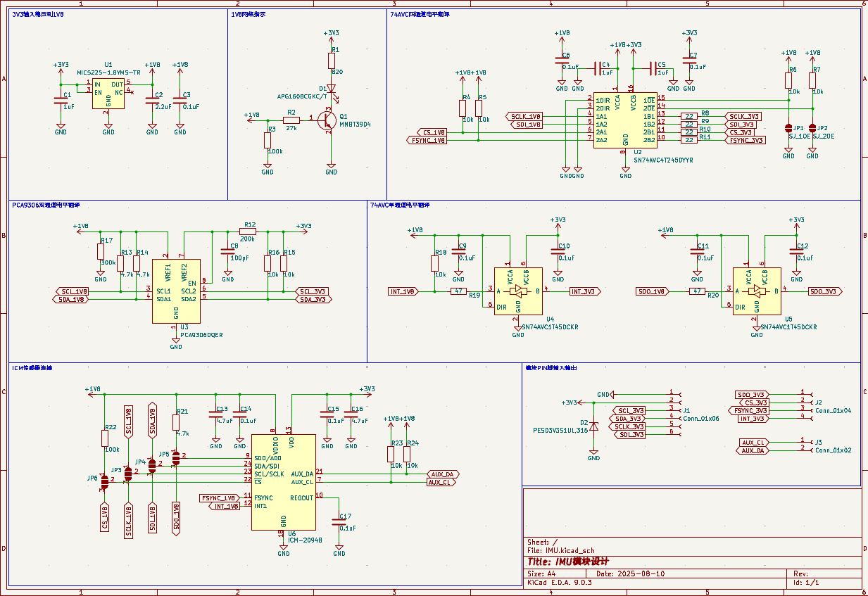868x596 pixels.
Task: Click the FSYNC_3V3 label next to R11
Action: pos(746,140)
